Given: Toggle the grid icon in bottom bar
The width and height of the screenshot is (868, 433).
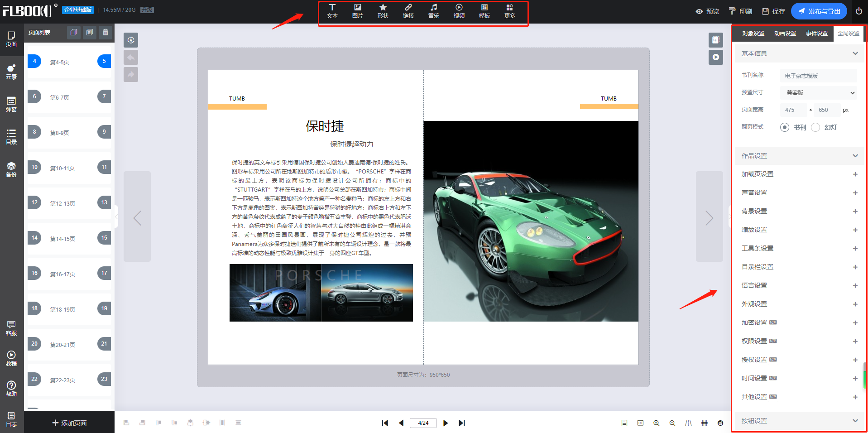Looking at the screenshot, I should click(x=705, y=423).
